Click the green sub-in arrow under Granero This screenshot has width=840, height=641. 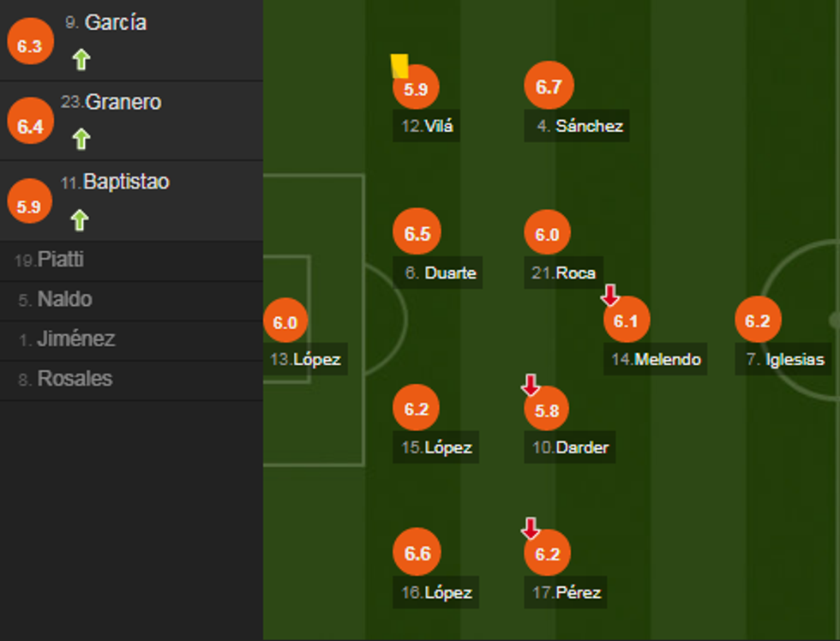81,139
